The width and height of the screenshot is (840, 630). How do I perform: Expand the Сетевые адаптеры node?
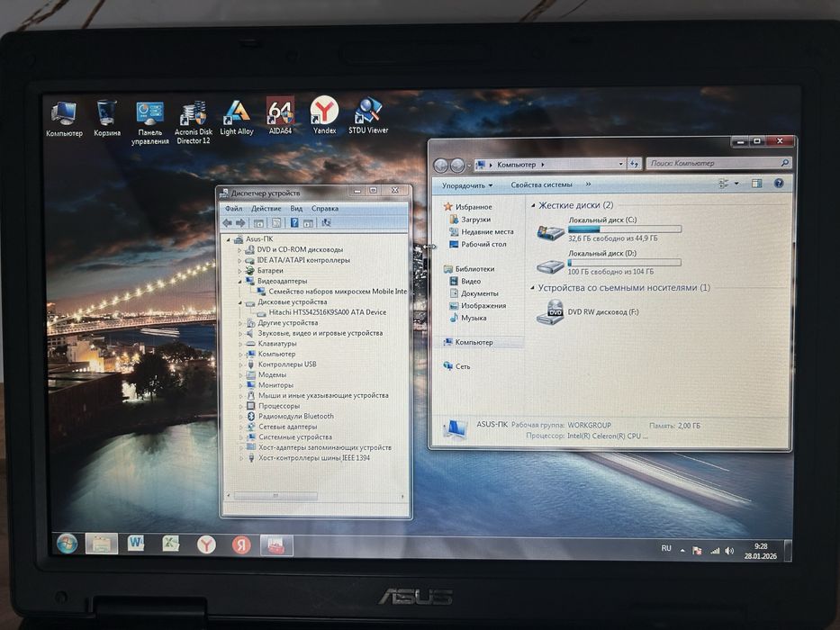[x=240, y=427]
